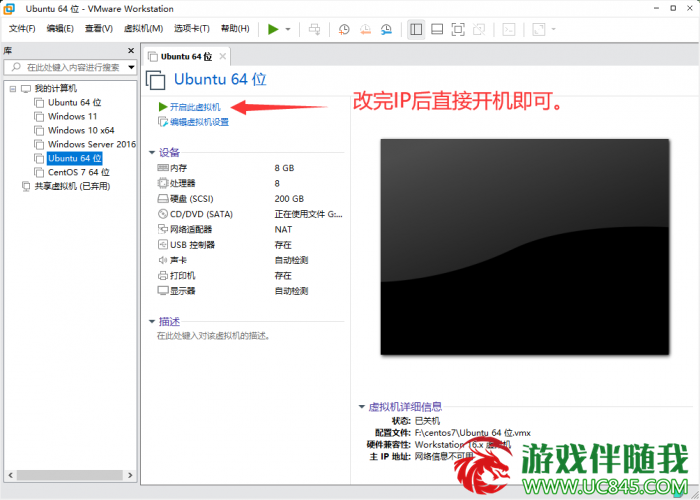This screenshot has width=700, height=500.
Task: Select 我的计算机 in the library tree
Action: pyautogui.click(x=56, y=88)
